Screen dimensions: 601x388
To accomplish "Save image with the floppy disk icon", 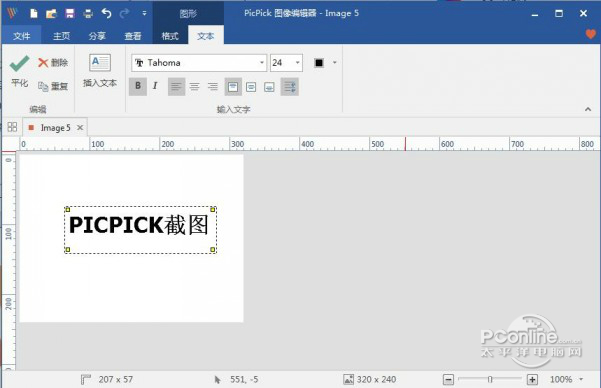I will [x=70, y=14].
